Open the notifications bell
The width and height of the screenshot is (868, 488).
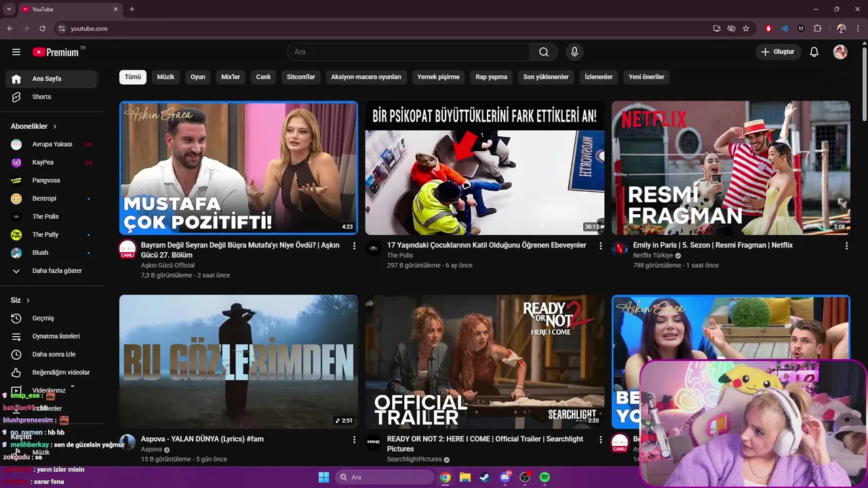(814, 52)
